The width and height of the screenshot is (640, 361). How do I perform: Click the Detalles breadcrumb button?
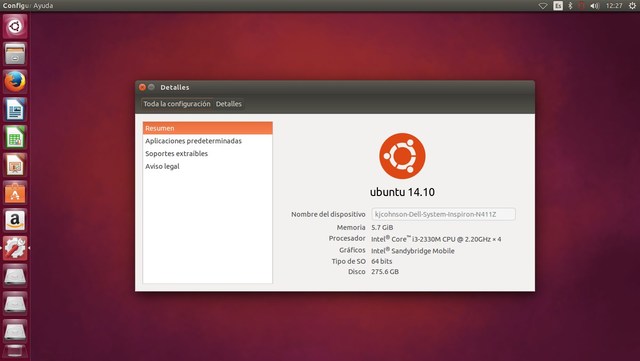point(229,104)
